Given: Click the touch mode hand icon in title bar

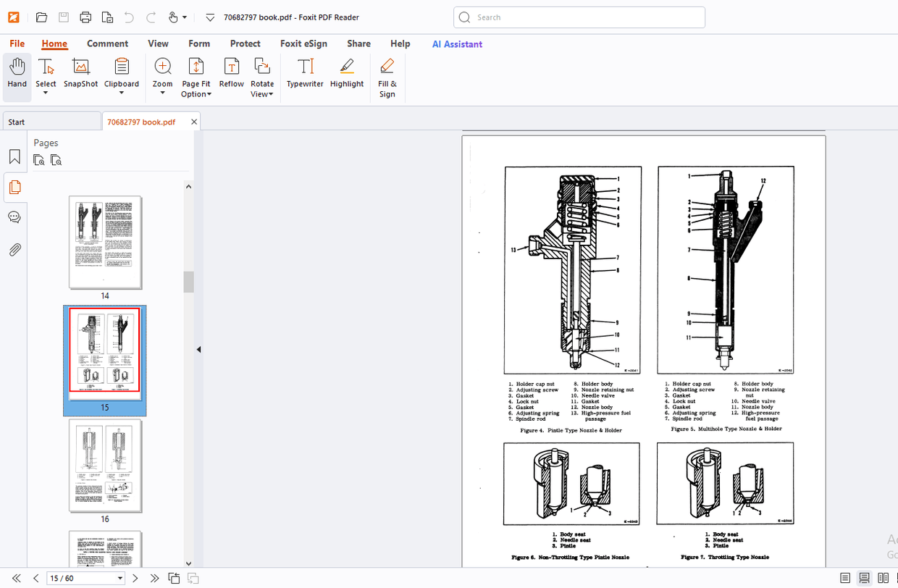Looking at the screenshot, I should [x=173, y=17].
